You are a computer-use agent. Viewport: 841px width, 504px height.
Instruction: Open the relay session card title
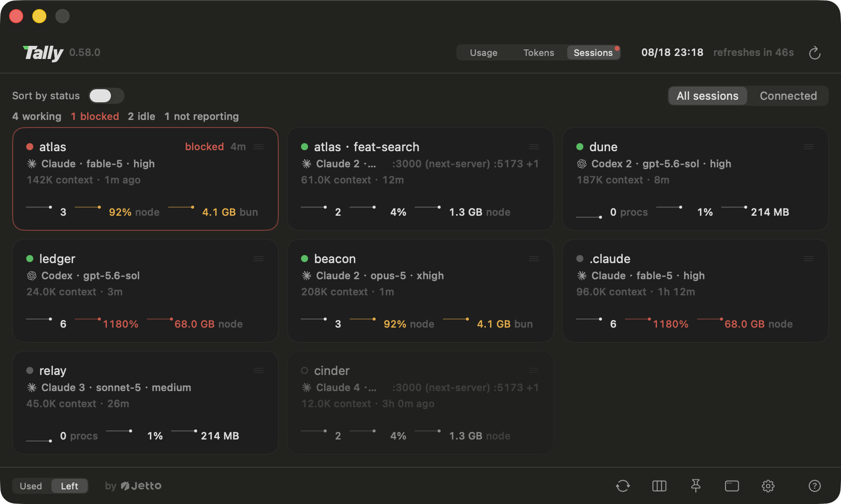click(53, 370)
